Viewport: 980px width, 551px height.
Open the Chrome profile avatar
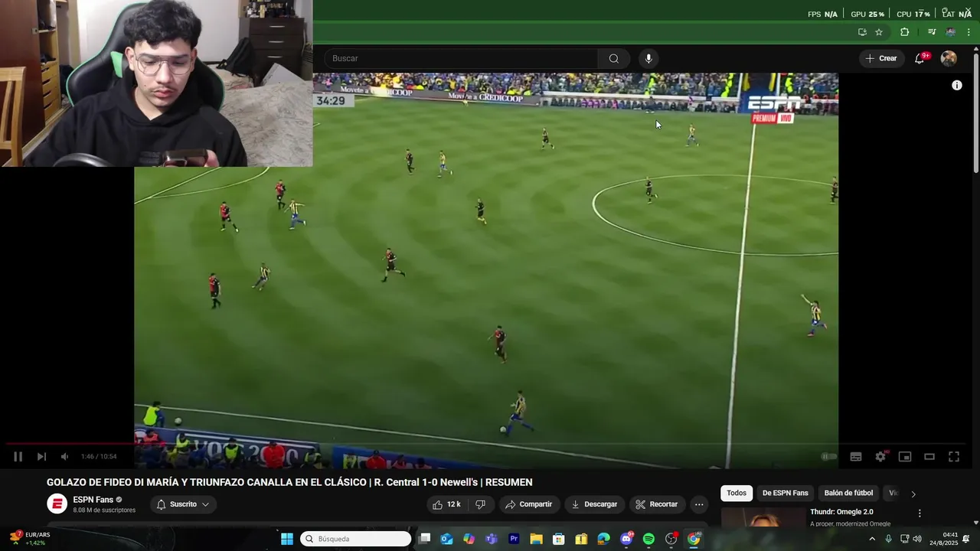tap(951, 32)
